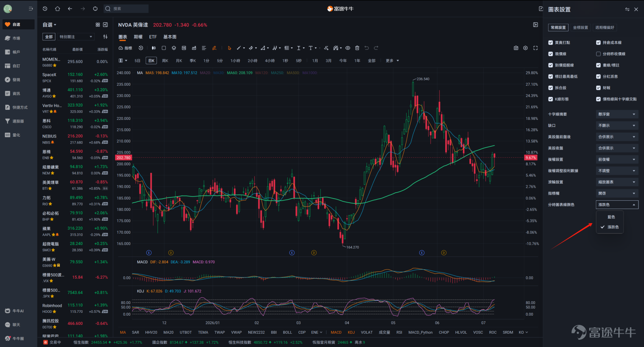Select the 月K timeframe button

point(179,61)
